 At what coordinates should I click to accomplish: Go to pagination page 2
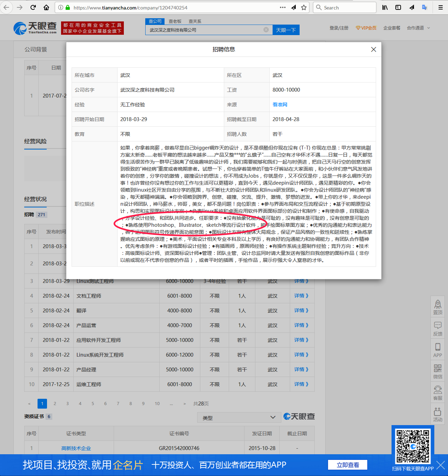click(55, 404)
